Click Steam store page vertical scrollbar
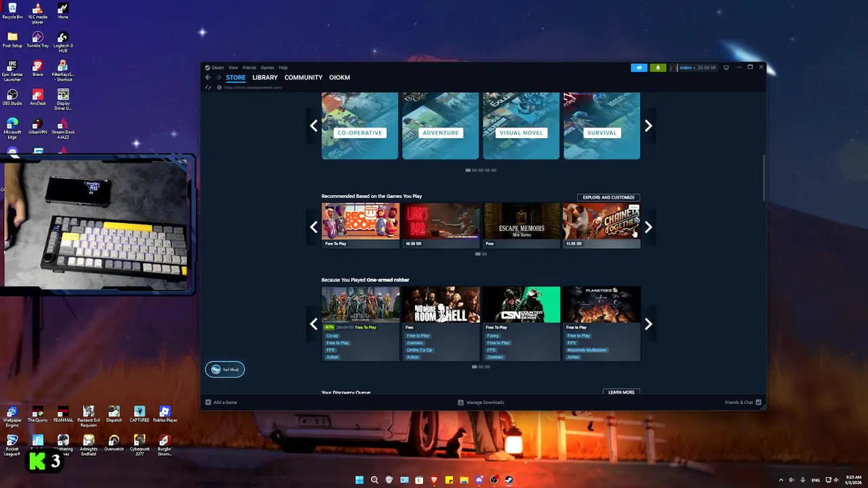868x488 pixels. pos(764,178)
